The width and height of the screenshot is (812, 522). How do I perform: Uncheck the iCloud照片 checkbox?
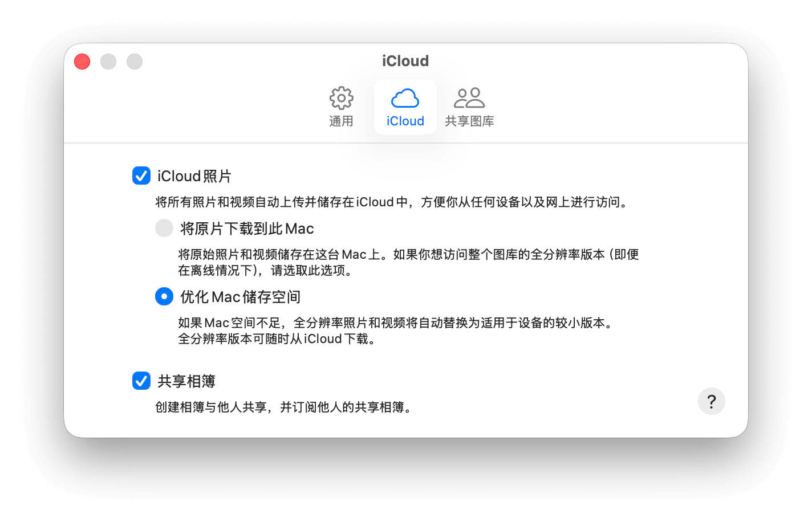click(141, 176)
